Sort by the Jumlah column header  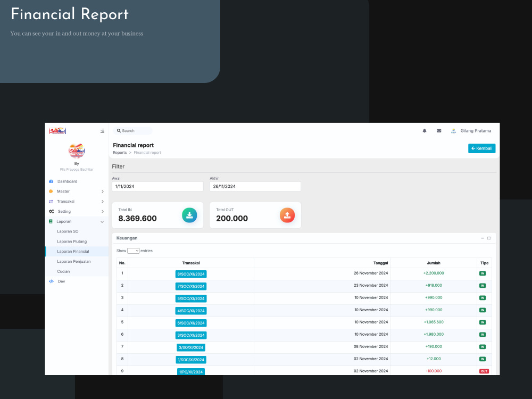point(434,263)
